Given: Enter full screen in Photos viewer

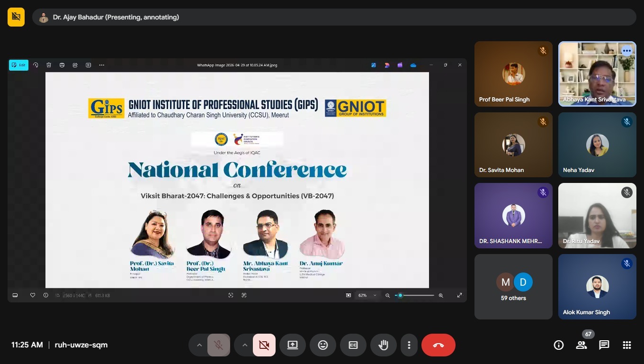Looking at the screenshot, I should point(459,295).
